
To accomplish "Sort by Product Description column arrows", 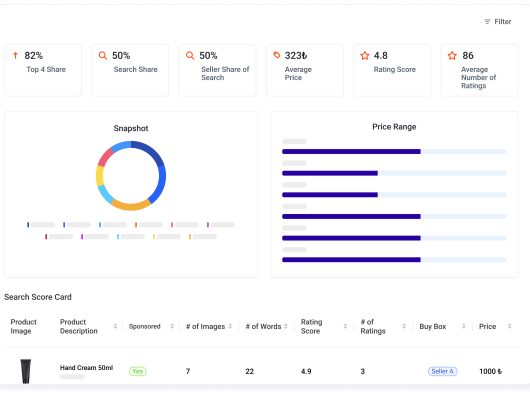I will [x=115, y=326].
